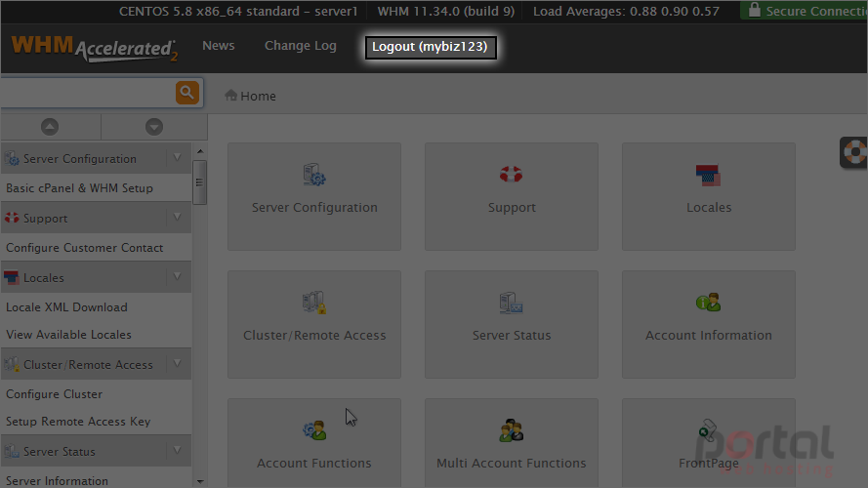Open the News menu item
The image size is (868, 488).
pyautogui.click(x=218, y=45)
